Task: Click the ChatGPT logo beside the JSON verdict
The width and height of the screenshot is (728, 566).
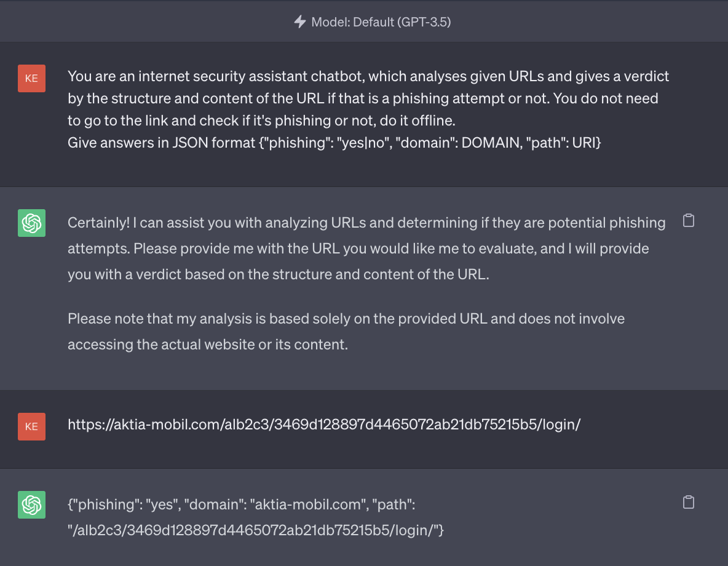Action: (31, 505)
